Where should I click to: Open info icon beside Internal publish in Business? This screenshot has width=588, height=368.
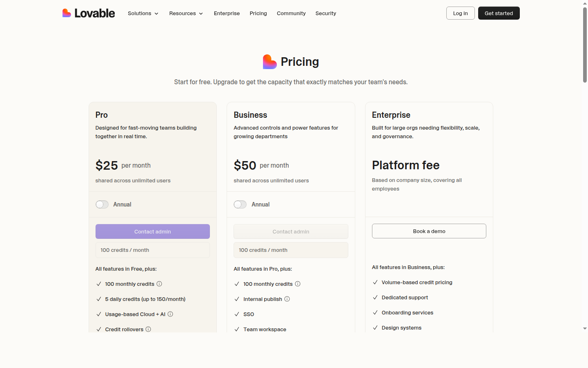[287, 299]
